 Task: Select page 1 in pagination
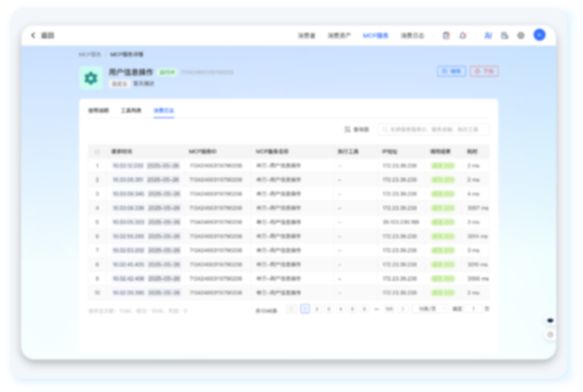pyautogui.click(x=305, y=309)
